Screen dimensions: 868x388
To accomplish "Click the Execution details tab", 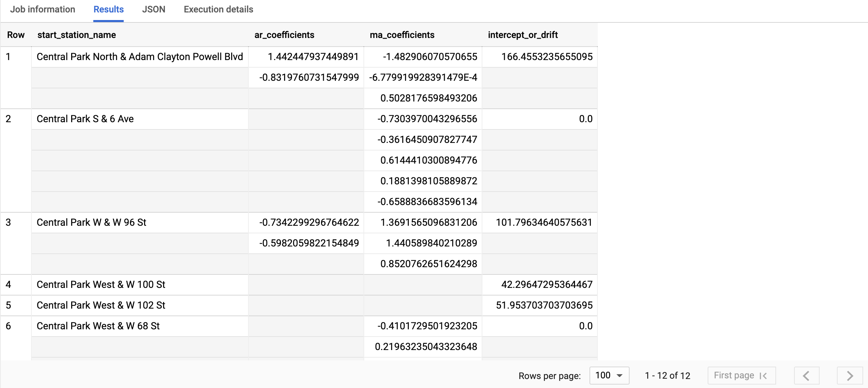I will (x=218, y=9).
